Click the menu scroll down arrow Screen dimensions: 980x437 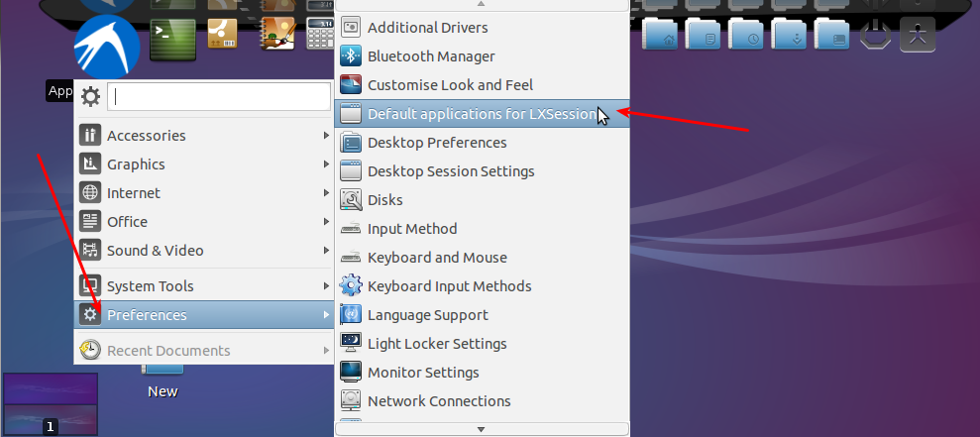tap(482, 429)
